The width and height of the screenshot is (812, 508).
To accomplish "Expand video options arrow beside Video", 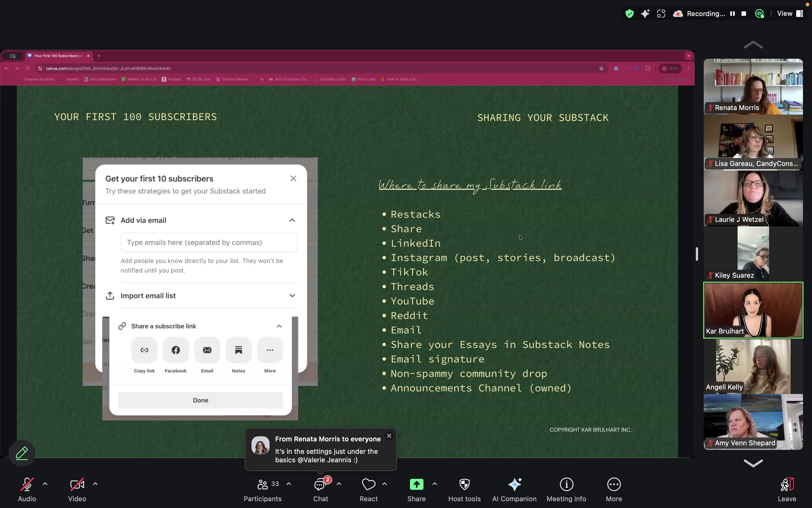I will [x=95, y=484].
